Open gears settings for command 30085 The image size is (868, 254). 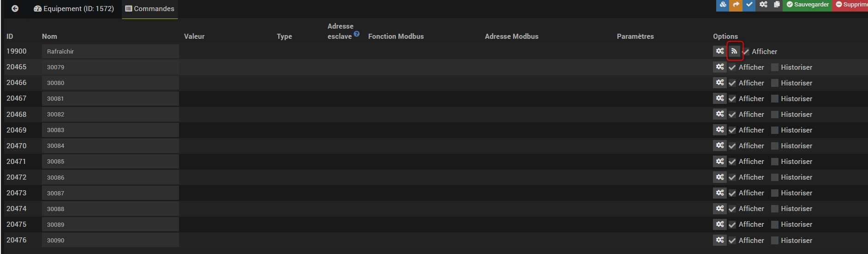720,161
